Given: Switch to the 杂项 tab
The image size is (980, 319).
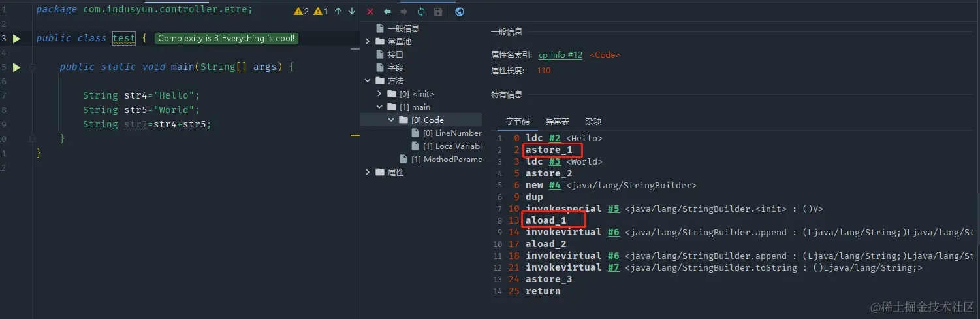Looking at the screenshot, I should pos(593,122).
